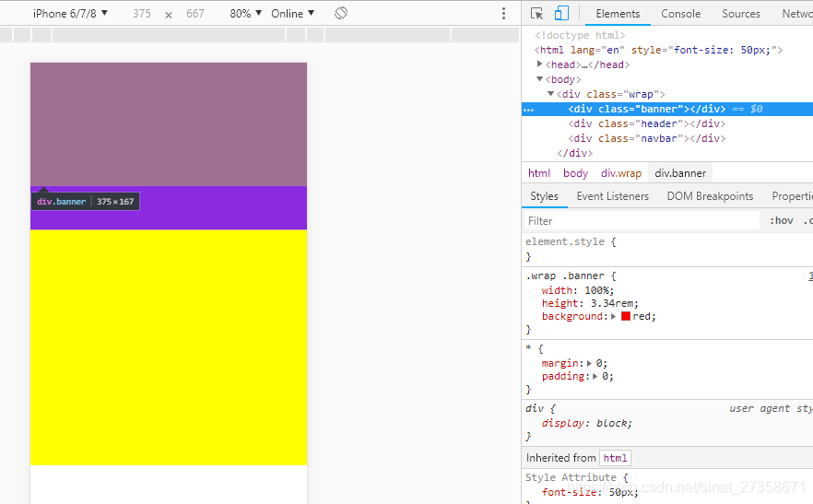Select the div class navbar node
This screenshot has width=813, height=504.
646,138
